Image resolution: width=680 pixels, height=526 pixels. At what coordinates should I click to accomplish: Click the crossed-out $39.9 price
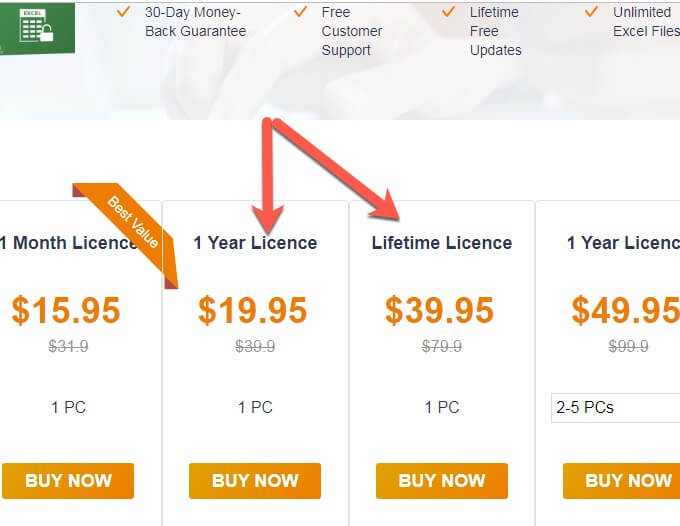pos(255,347)
